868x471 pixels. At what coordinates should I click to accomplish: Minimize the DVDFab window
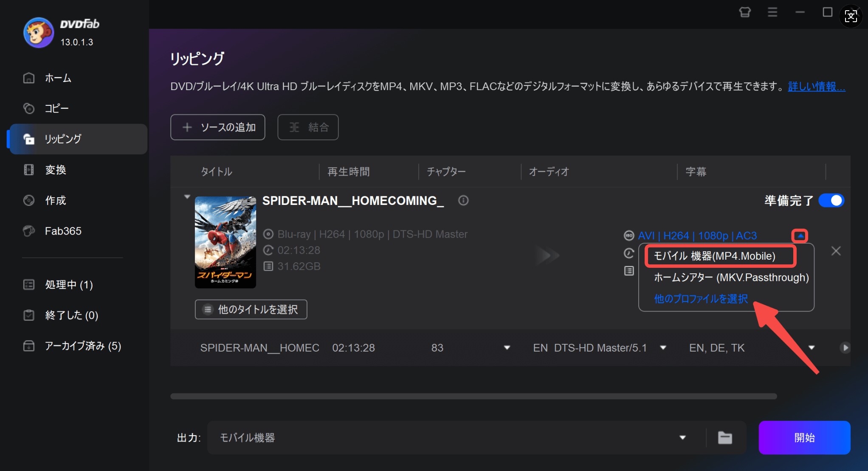click(x=800, y=12)
